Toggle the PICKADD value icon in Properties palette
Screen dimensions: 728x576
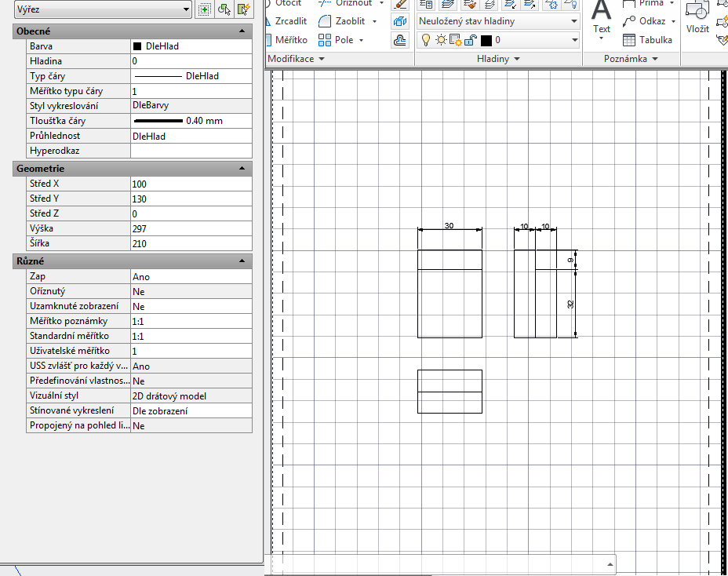coord(205,9)
